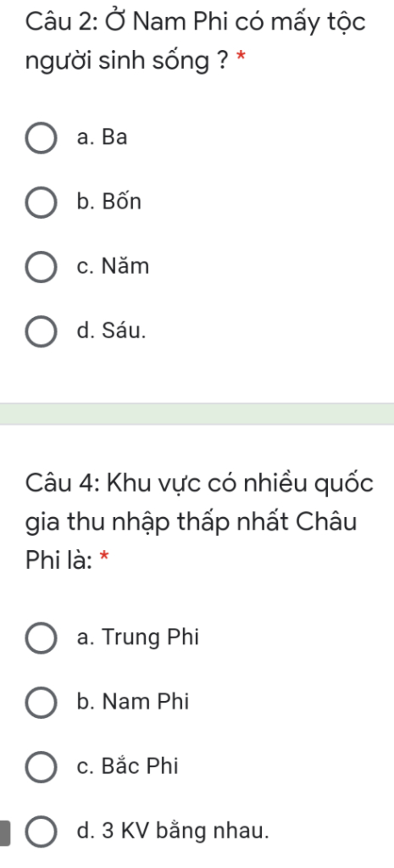The image size is (394, 868).
Task: Click the 'c. Năm' answer label text
Action: coord(113,266)
